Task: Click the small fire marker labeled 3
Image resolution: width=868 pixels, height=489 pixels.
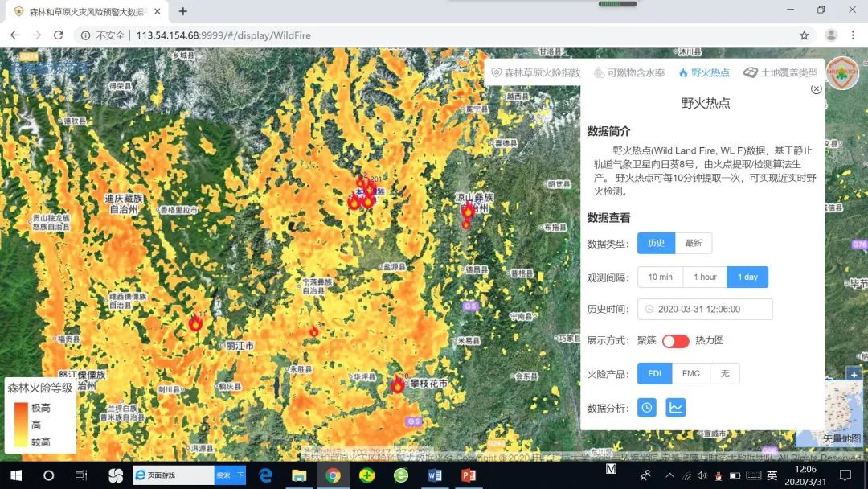Action: 314,331
